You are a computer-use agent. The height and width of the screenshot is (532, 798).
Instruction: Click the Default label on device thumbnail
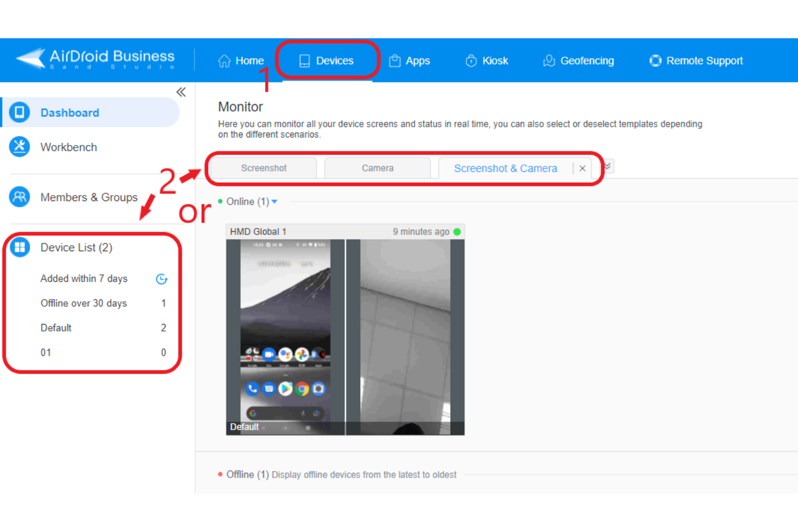[244, 427]
